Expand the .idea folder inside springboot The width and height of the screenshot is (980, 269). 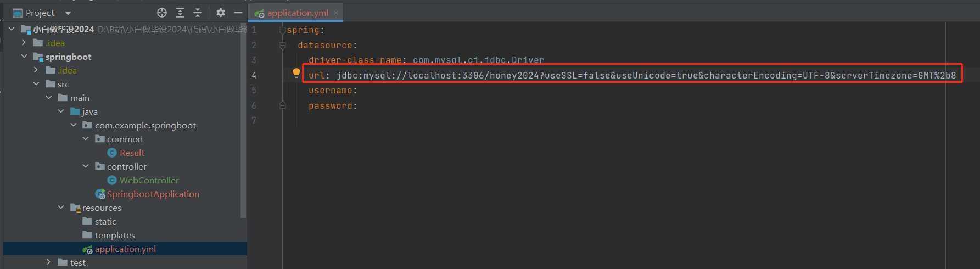click(x=36, y=70)
